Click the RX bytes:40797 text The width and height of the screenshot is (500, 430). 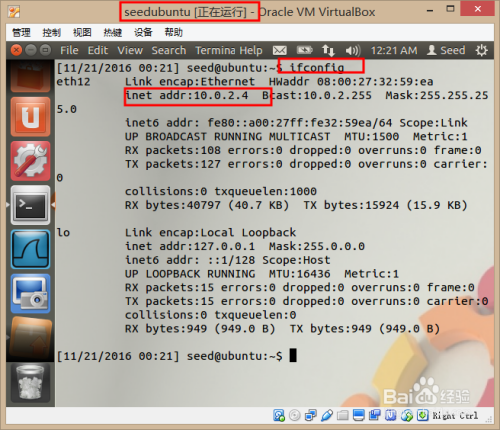(173, 205)
